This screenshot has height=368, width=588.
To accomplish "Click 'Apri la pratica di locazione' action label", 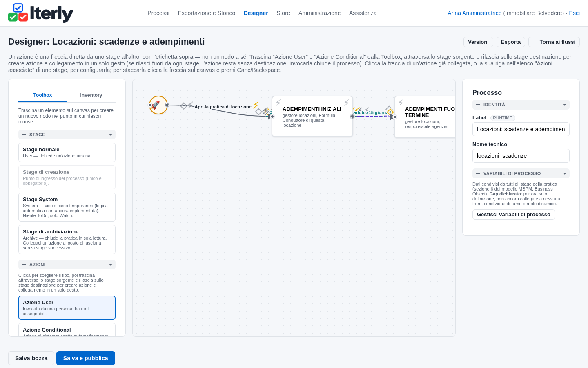I will point(223,107).
